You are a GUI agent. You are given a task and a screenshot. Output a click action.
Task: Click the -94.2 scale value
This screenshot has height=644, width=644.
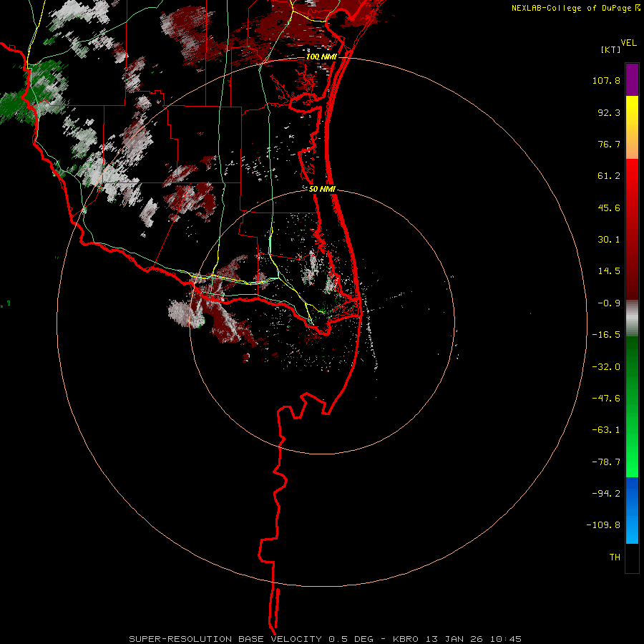tap(606, 494)
